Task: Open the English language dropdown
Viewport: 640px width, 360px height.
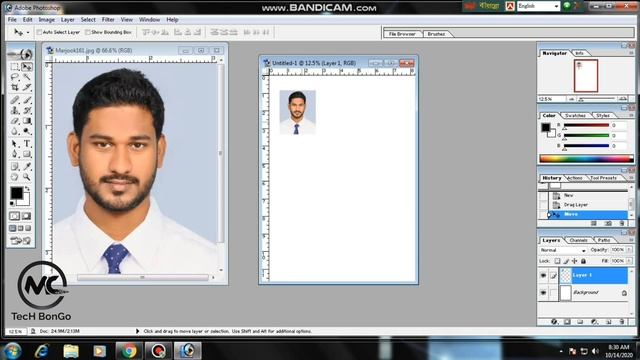Action: 538,6
